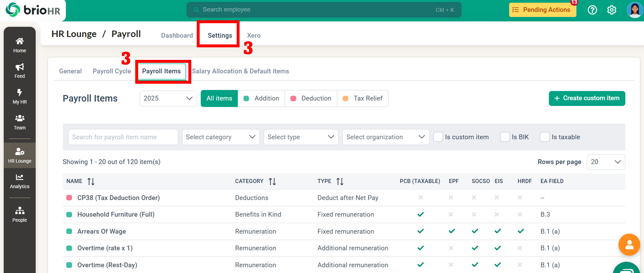Sort table by NAME arrows
Viewport: 644px width, 273px height.
tap(91, 181)
